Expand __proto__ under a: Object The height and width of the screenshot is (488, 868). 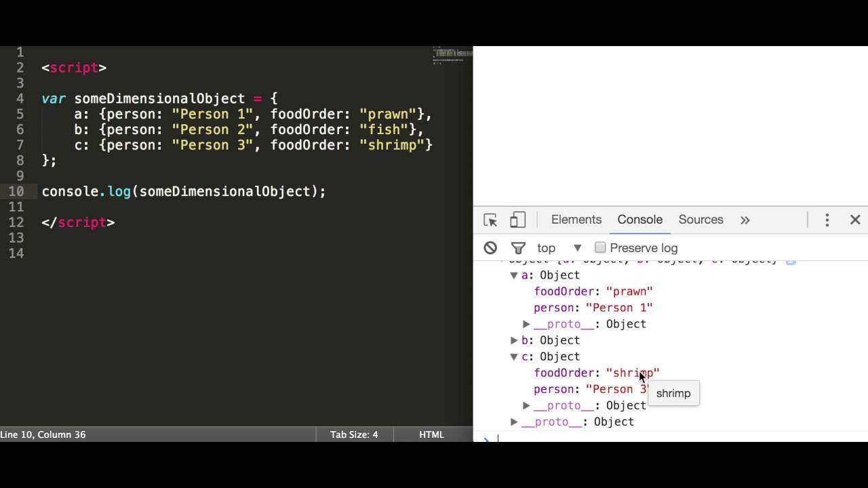(x=526, y=324)
